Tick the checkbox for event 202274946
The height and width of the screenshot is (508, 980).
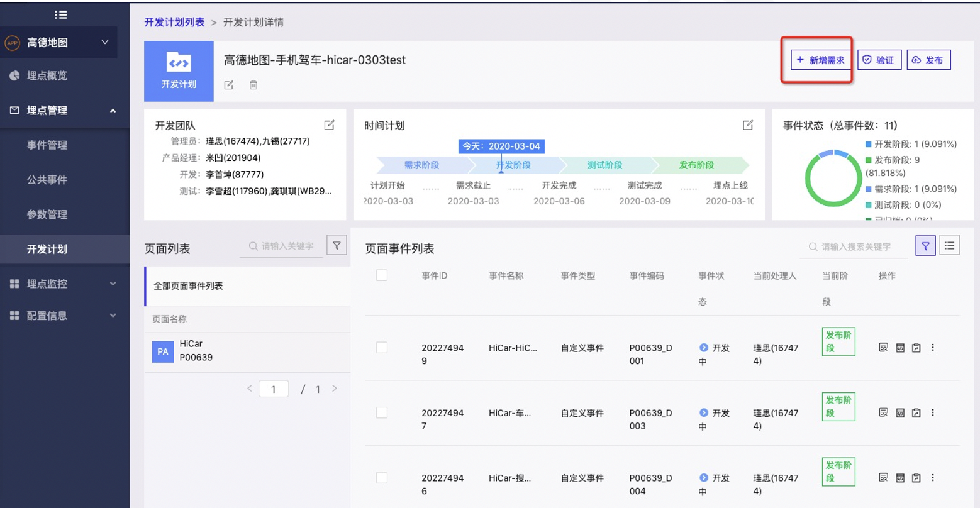tap(382, 478)
